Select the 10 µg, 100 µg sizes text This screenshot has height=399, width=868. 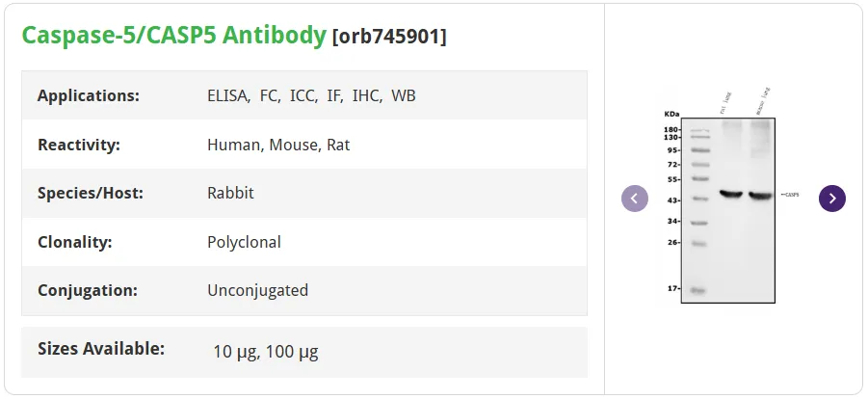point(266,352)
